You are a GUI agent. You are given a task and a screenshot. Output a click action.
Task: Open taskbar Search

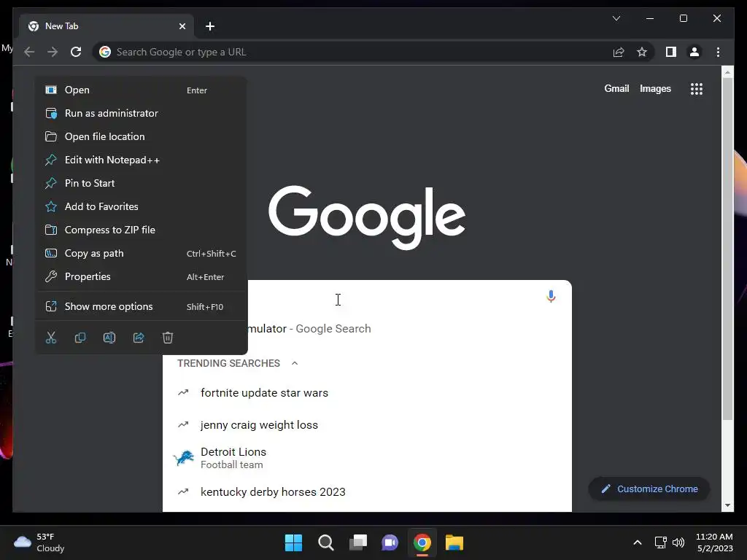tap(326, 542)
